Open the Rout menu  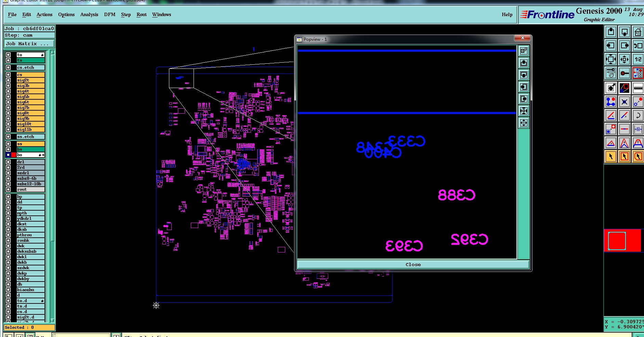coord(142,14)
